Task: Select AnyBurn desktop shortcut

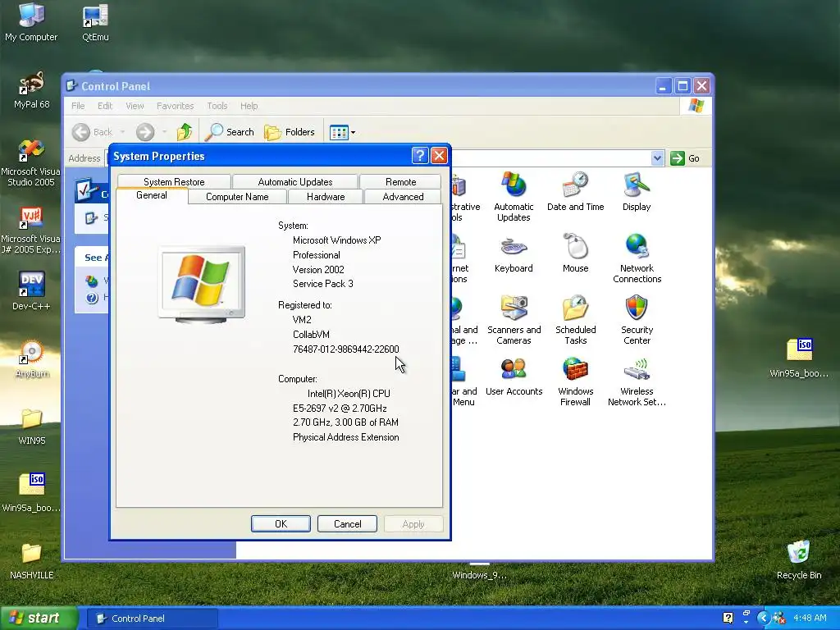Action: pyautogui.click(x=32, y=359)
